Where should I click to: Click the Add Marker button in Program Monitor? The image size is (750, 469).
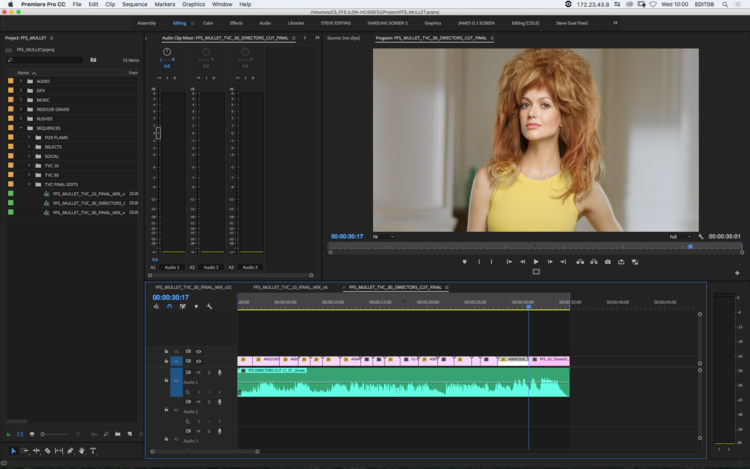[x=464, y=262]
